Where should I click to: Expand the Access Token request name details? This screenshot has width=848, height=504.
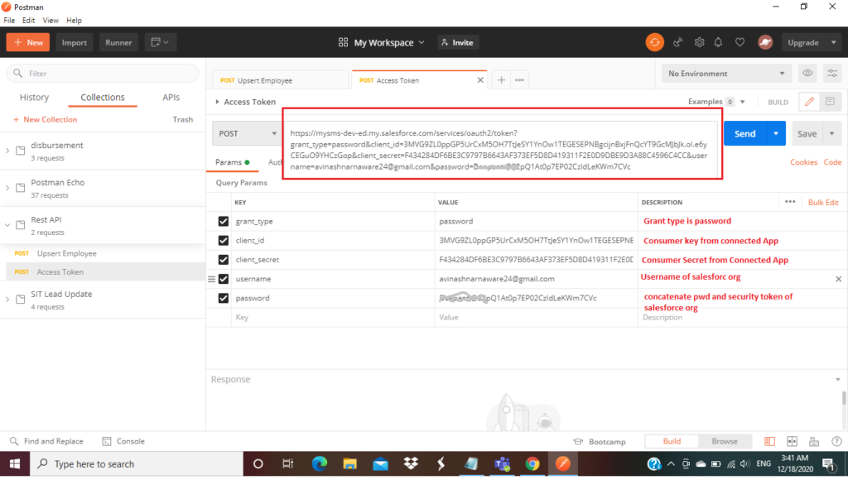218,102
